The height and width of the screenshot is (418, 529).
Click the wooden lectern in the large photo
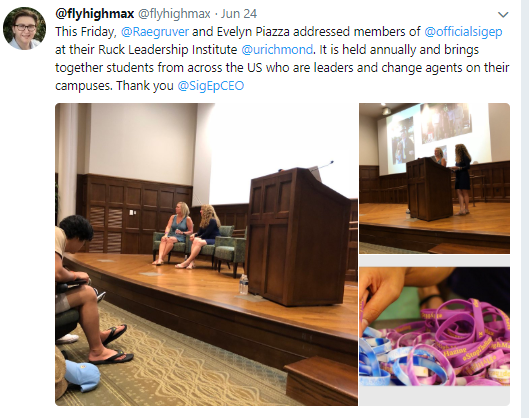coord(298,237)
